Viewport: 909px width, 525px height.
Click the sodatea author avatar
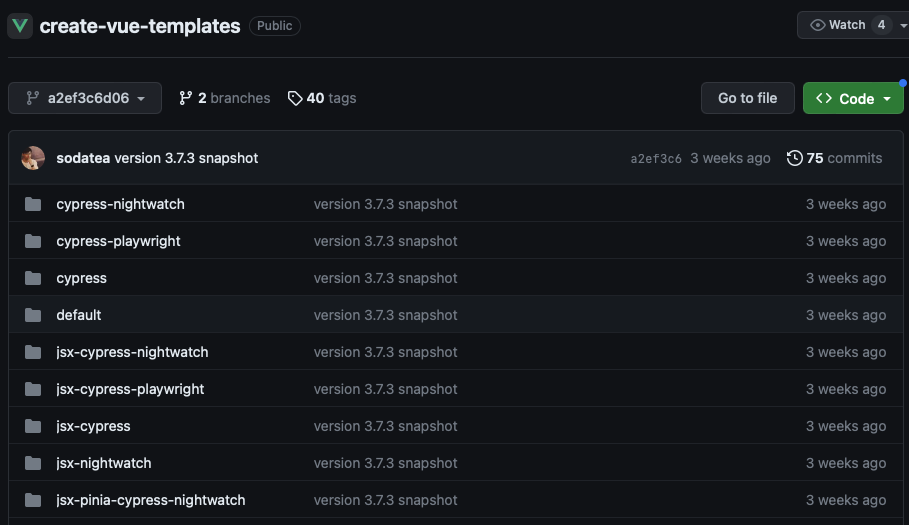(x=33, y=158)
